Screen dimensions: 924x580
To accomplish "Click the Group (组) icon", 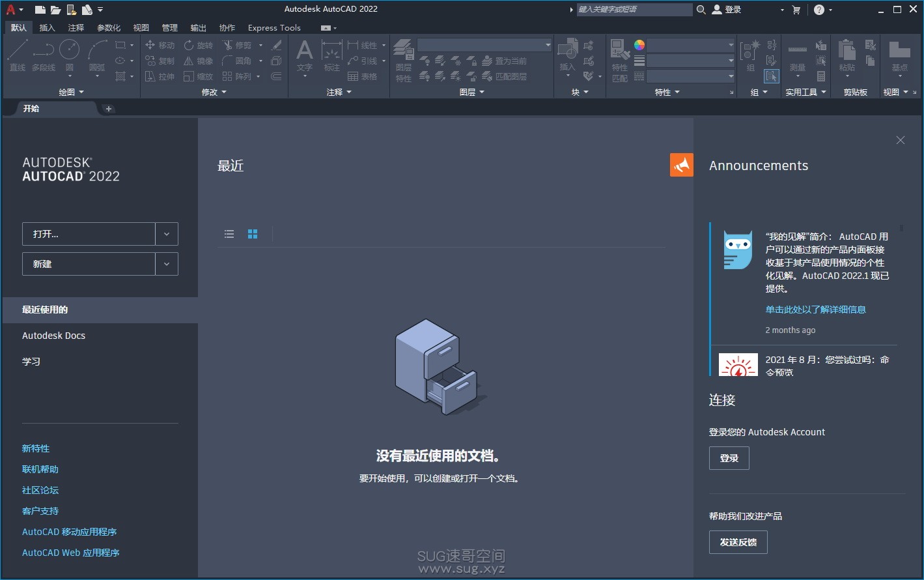I will click(x=750, y=55).
